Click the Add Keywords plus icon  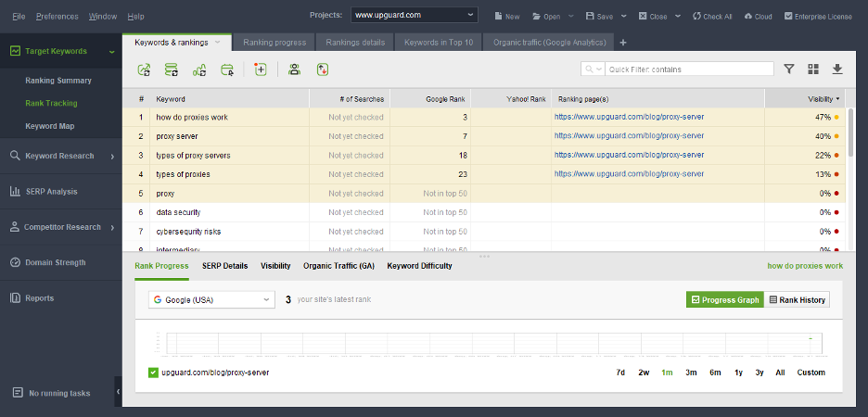[x=261, y=69]
